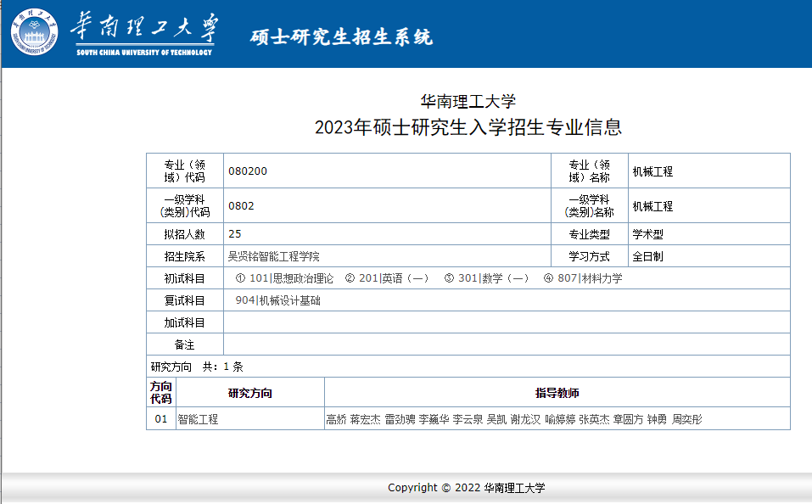Click retest subject 904|机械设计基础

[278, 300]
